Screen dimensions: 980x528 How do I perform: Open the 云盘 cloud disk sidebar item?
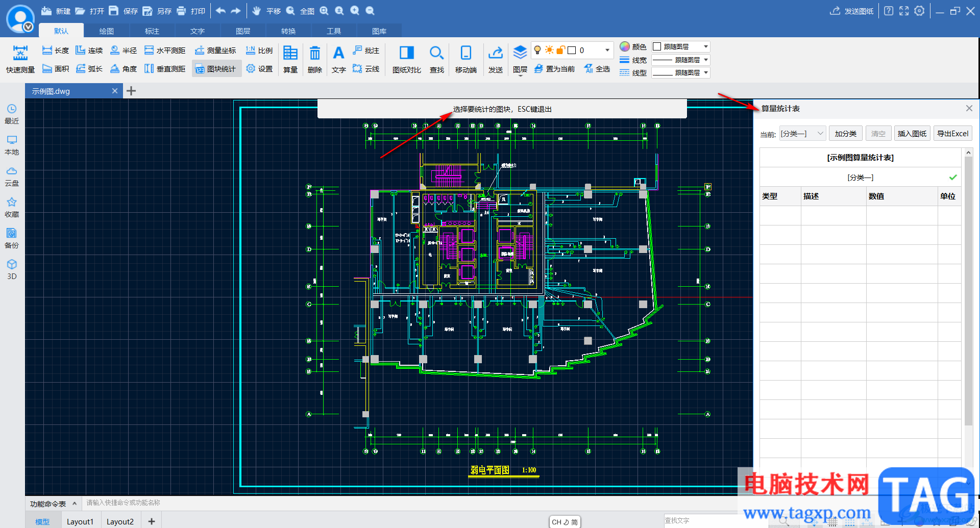(12, 177)
